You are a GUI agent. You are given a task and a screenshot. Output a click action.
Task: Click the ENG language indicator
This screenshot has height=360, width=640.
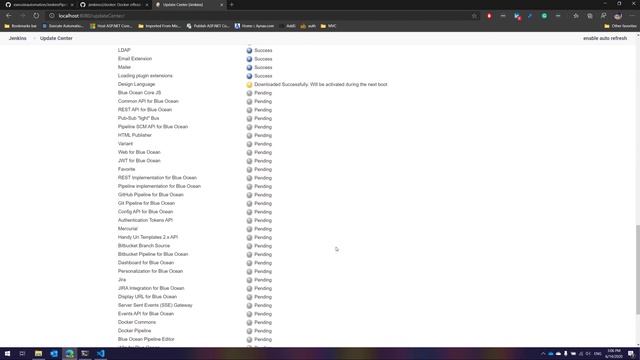pyautogui.click(x=598, y=353)
